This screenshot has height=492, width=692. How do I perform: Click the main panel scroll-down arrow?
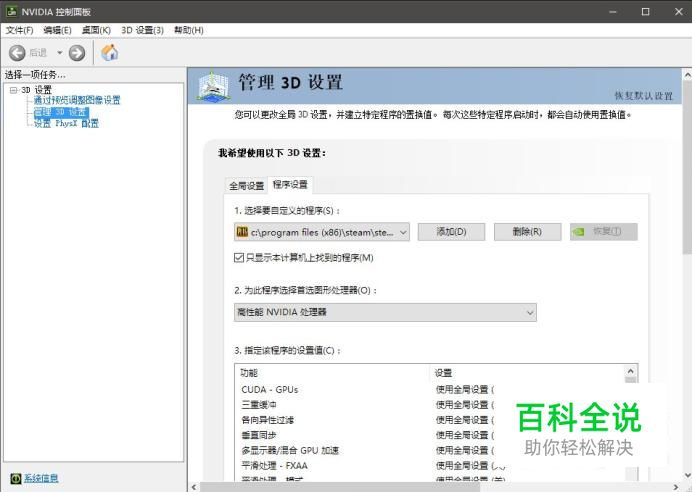(x=687, y=476)
